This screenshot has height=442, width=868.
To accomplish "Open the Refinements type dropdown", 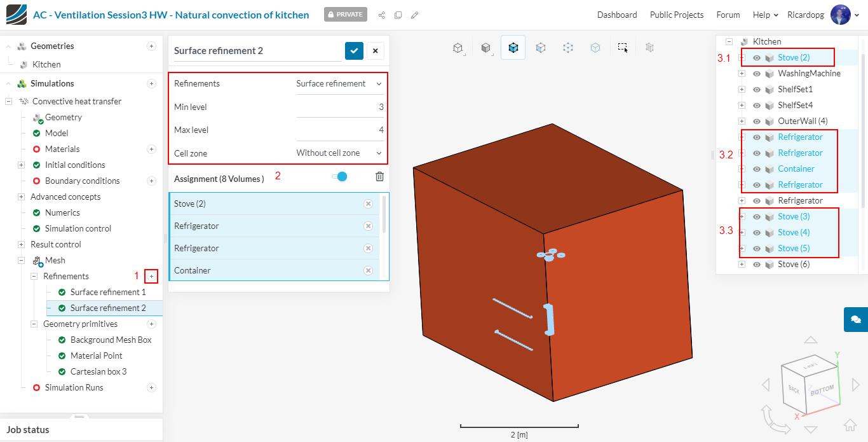I will [x=339, y=84].
